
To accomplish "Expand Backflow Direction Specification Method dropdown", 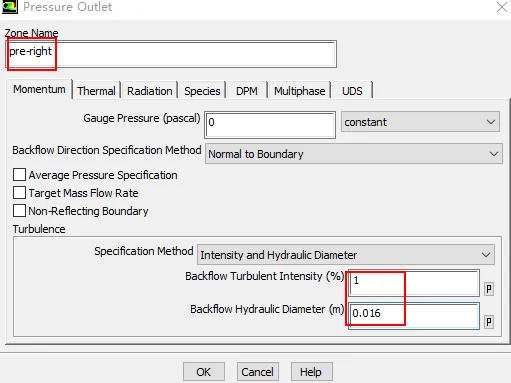I will (x=354, y=154).
